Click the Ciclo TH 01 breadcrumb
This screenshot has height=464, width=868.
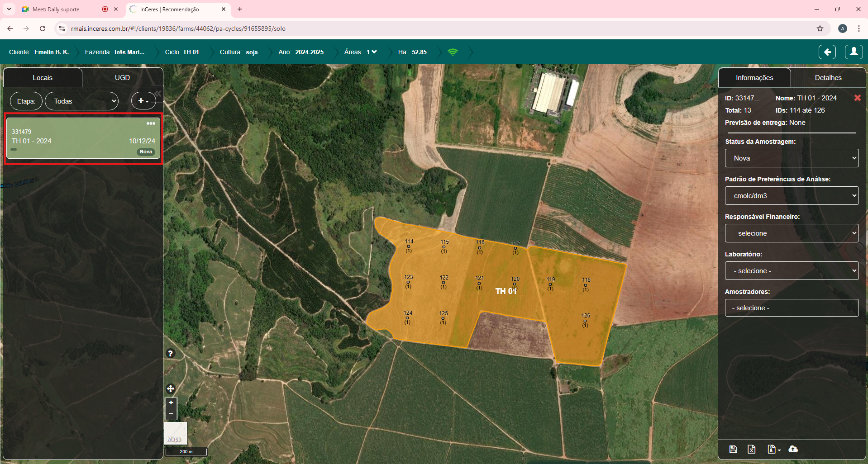coord(182,52)
